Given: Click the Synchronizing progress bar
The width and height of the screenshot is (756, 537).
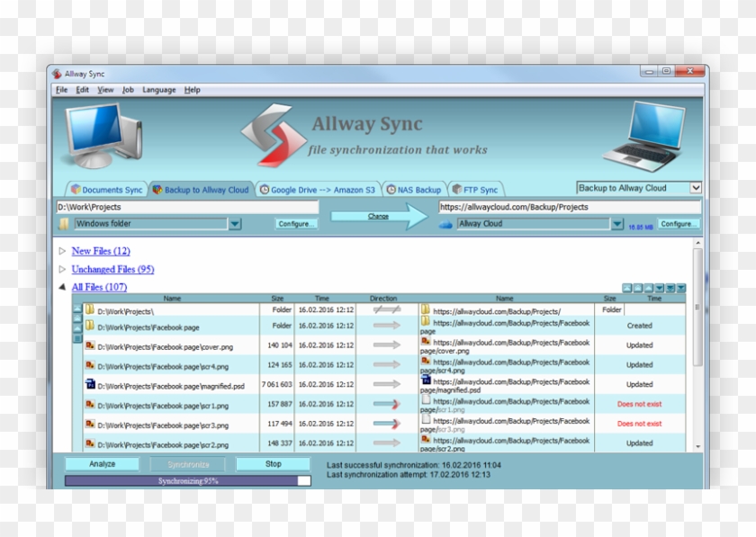Looking at the screenshot, I should (x=187, y=481).
